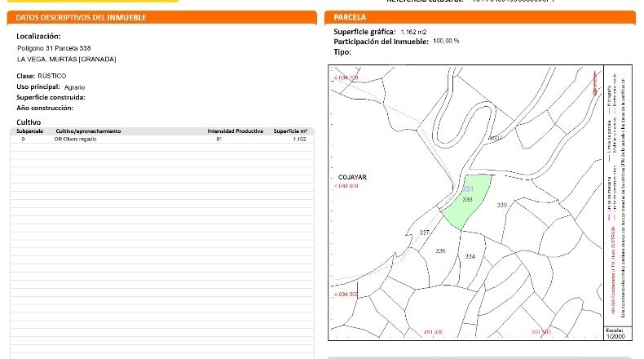Click the COJAYAR place label
The width and height of the screenshot is (644, 359).
[x=352, y=177]
